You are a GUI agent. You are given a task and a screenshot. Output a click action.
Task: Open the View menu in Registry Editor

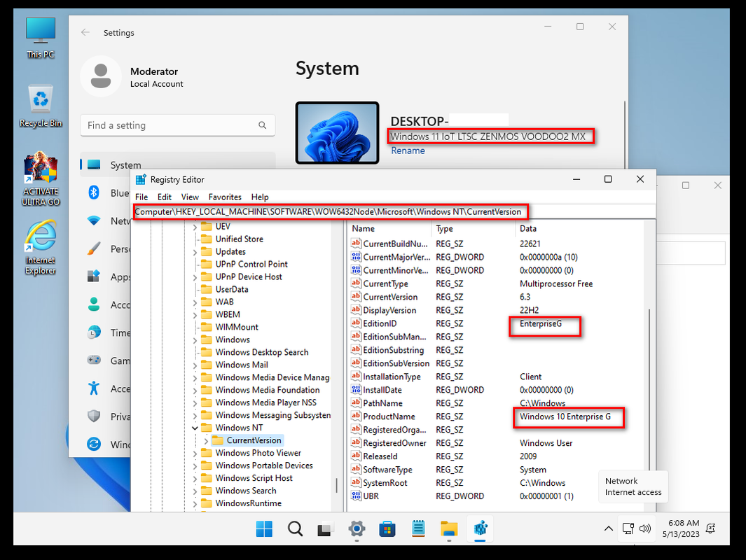pos(190,197)
